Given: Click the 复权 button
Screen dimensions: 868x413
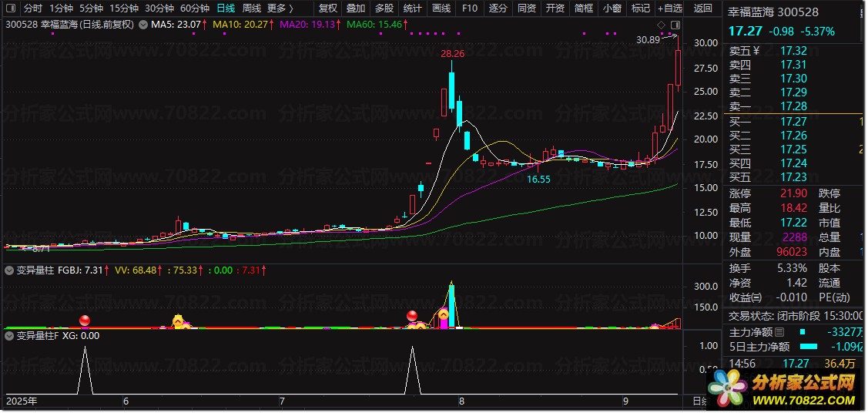Looking at the screenshot, I should click(x=328, y=8).
